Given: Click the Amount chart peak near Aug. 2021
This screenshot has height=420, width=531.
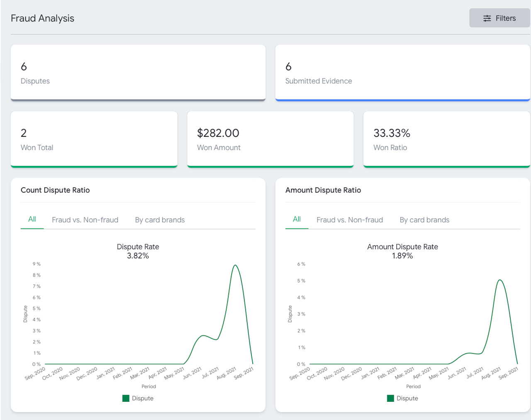Looking at the screenshot, I should 500,280.
